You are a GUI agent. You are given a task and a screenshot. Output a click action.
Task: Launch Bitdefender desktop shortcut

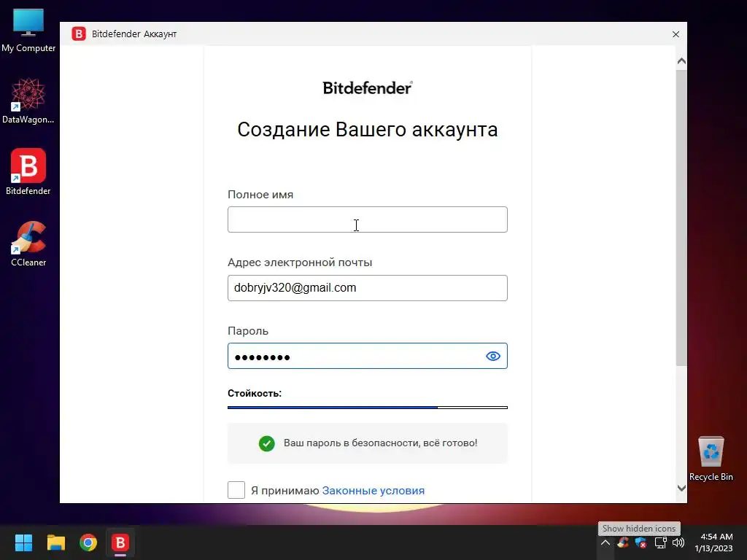(28, 171)
